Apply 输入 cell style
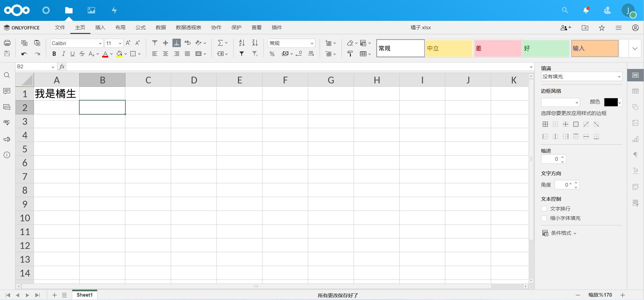 pos(595,48)
